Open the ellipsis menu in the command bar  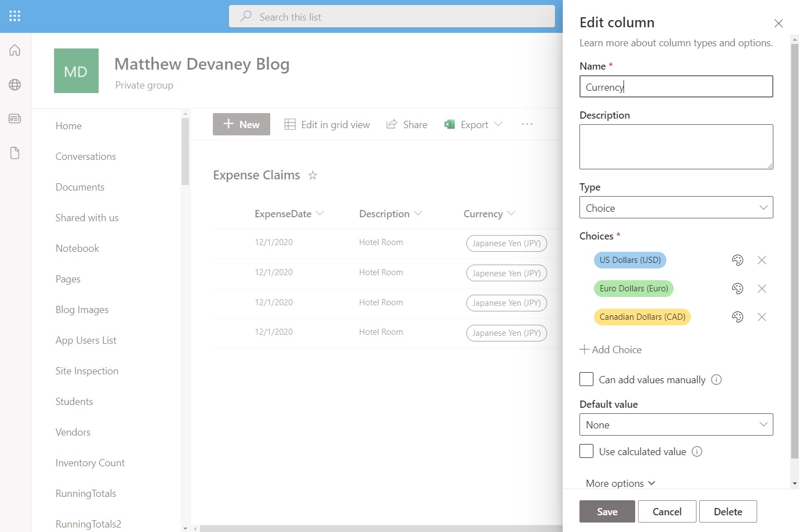(527, 124)
